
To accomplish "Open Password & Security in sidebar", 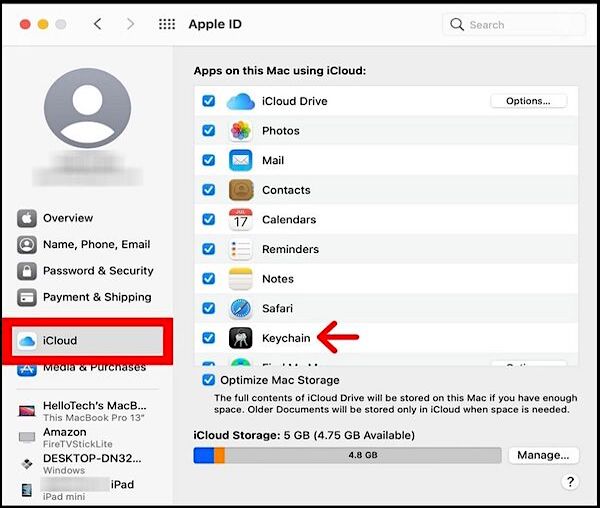I will click(x=97, y=271).
